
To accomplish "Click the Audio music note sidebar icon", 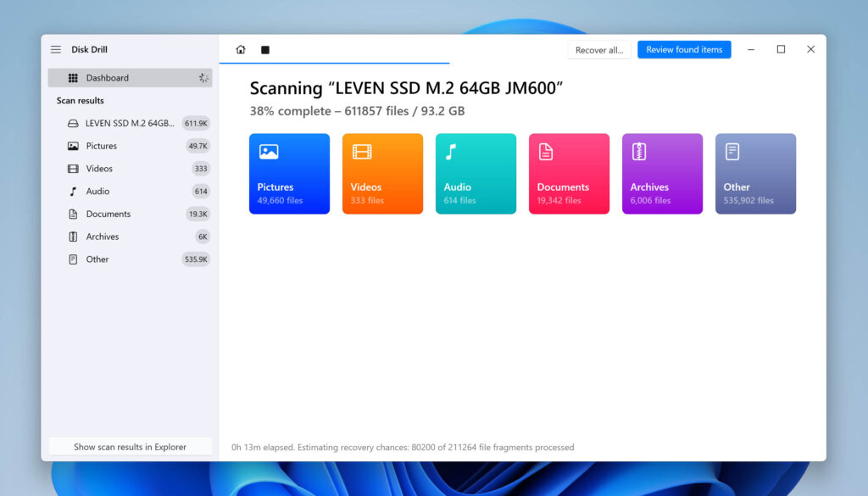I will (73, 192).
